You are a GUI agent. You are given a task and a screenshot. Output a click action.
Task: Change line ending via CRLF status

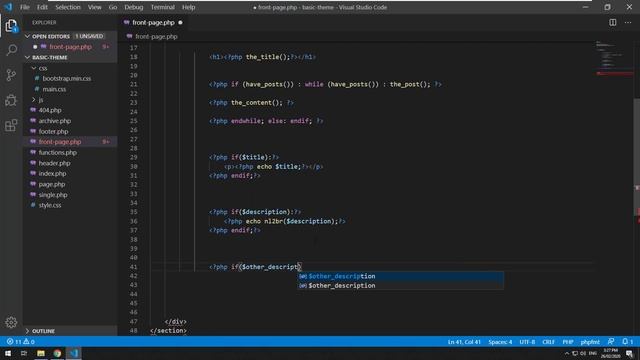tap(548, 342)
